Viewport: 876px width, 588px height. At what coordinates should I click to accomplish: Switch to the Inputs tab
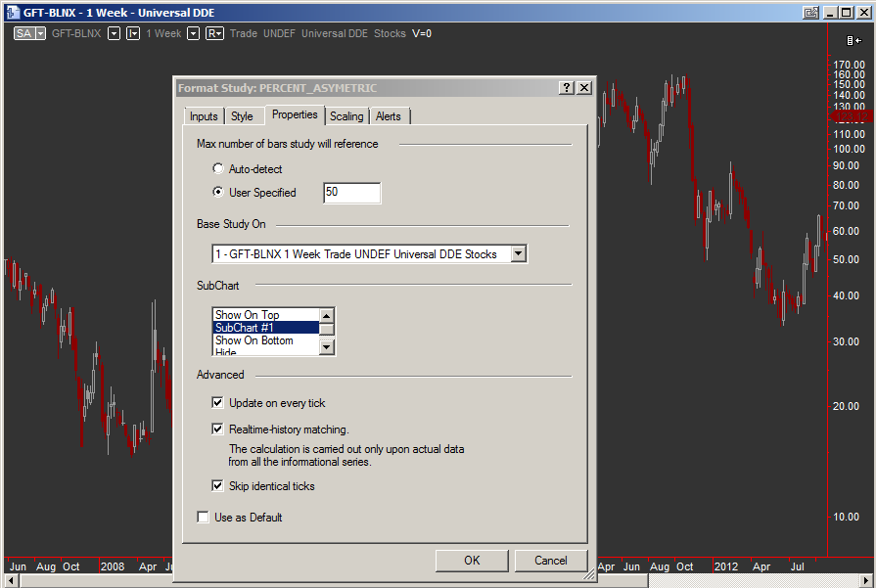(204, 116)
